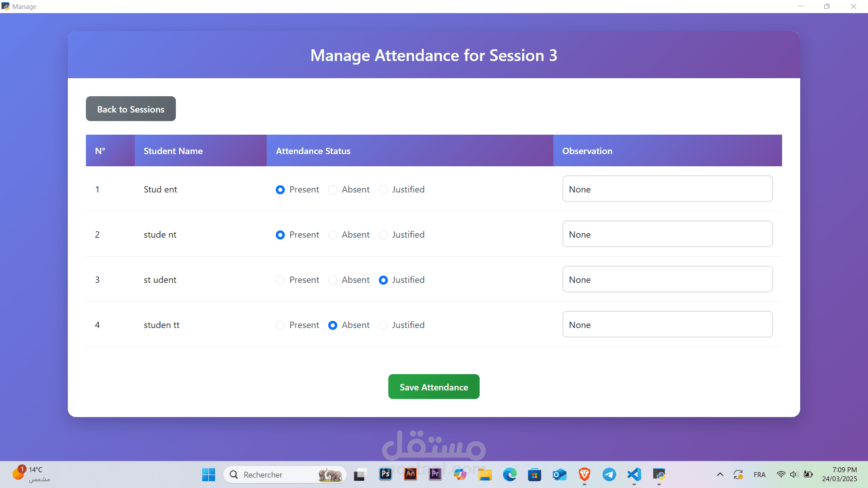Switch to Visual Studio Code

(634, 474)
